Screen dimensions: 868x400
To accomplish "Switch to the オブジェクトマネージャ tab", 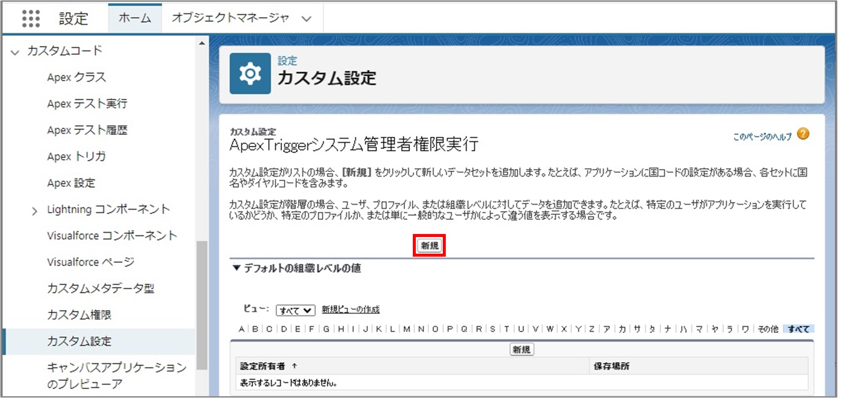I will (x=230, y=18).
